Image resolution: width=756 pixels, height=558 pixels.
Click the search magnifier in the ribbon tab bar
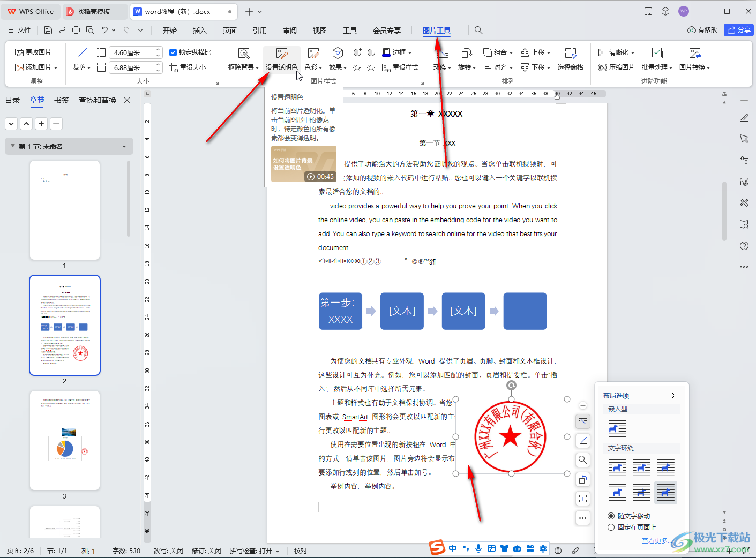[x=478, y=31]
